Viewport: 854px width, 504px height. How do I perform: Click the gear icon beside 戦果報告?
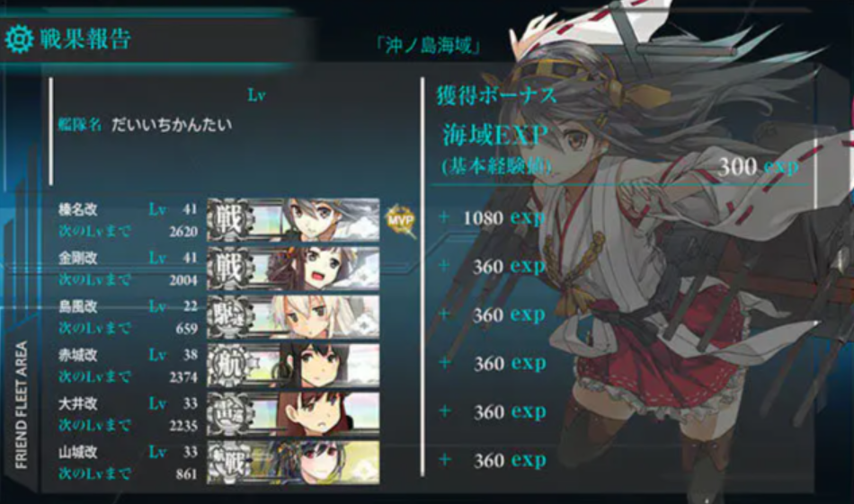[19, 40]
